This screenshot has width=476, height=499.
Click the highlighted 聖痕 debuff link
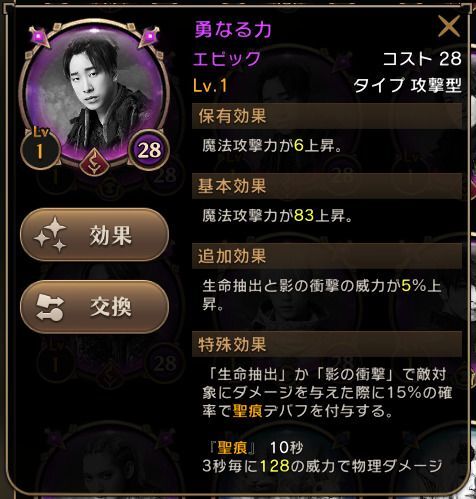coord(248,411)
